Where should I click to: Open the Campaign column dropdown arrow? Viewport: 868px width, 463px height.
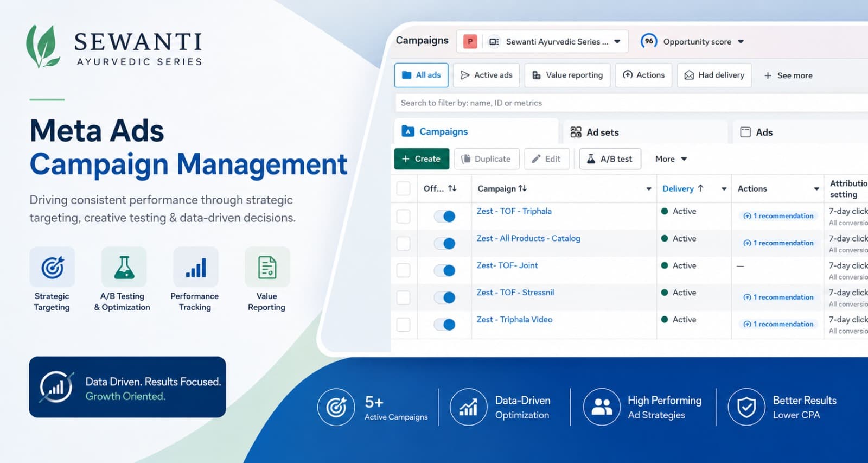(x=649, y=189)
